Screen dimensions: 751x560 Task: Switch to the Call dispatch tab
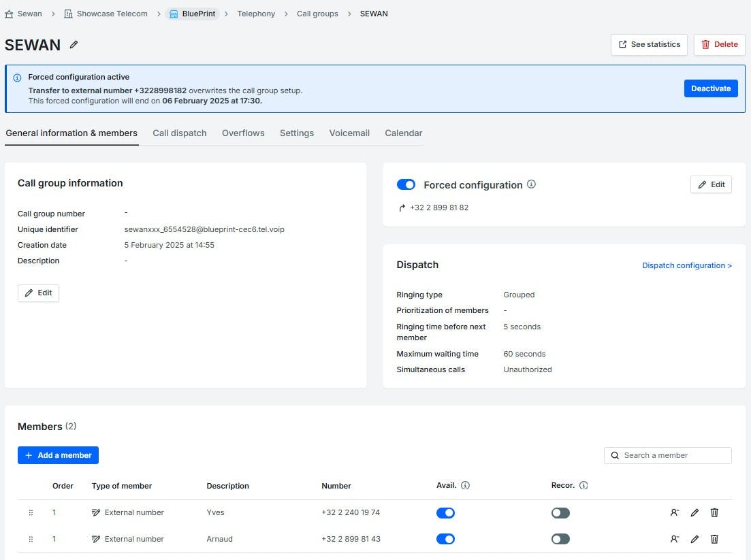[x=179, y=133]
